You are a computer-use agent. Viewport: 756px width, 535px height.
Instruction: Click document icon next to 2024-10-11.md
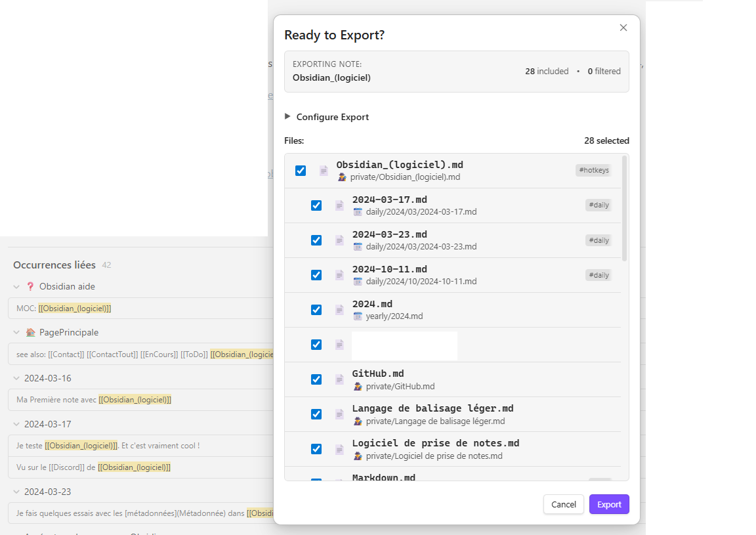(339, 275)
